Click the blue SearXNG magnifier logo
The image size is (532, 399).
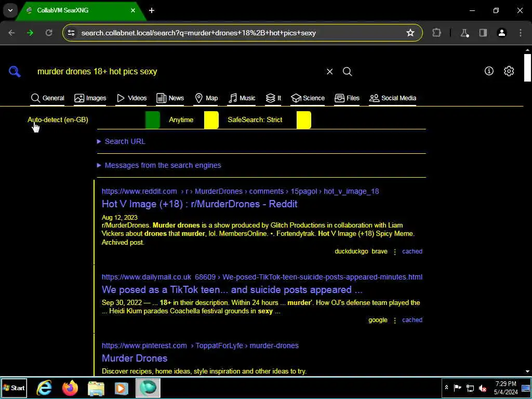coord(15,72)
